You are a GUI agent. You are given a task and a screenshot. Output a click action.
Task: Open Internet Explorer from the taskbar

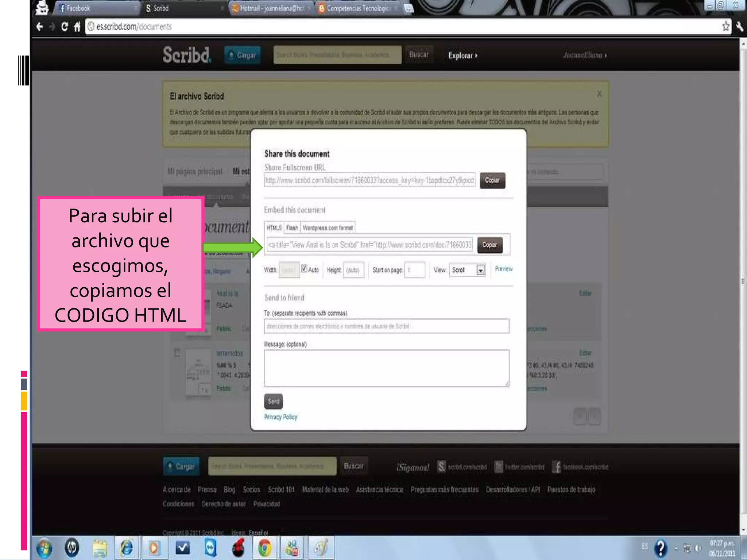tap(127, 548)
